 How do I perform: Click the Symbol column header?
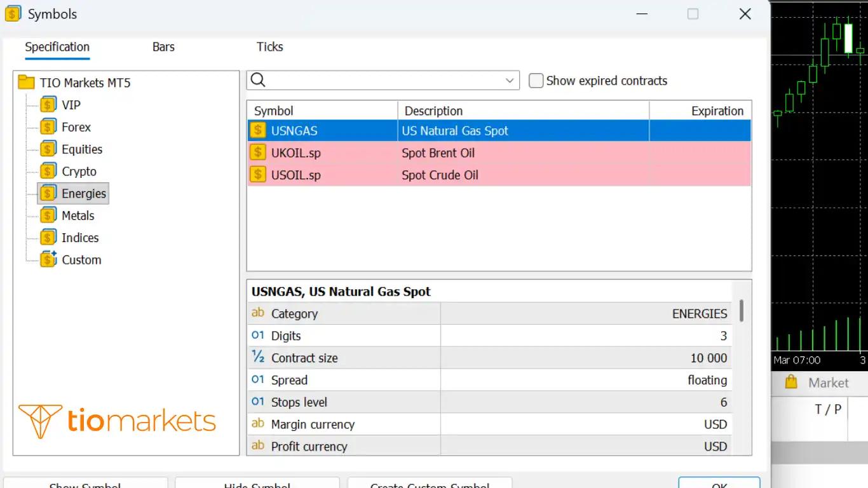(323, 111)
